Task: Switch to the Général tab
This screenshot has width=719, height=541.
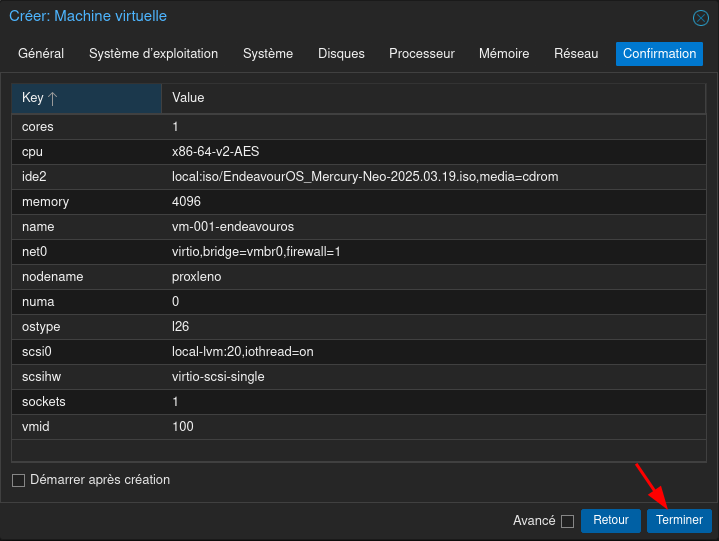Action: 41,54
